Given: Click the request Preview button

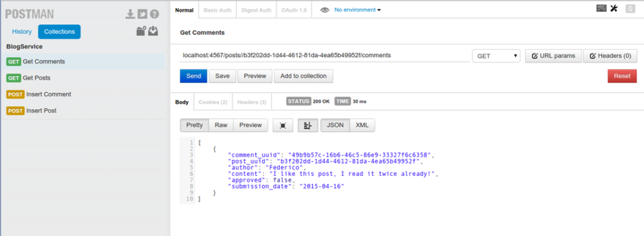Looking at the screenshot, I should [255, 76].
